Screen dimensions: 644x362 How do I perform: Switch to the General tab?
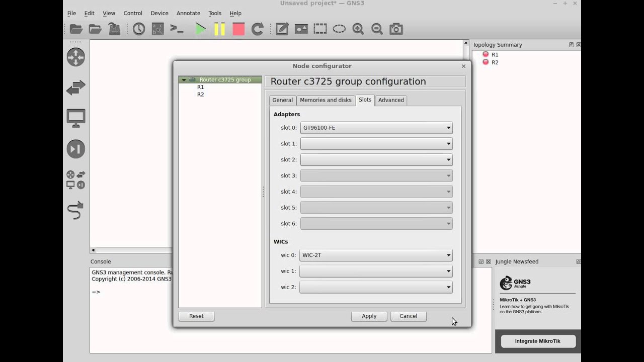point(282,100)
